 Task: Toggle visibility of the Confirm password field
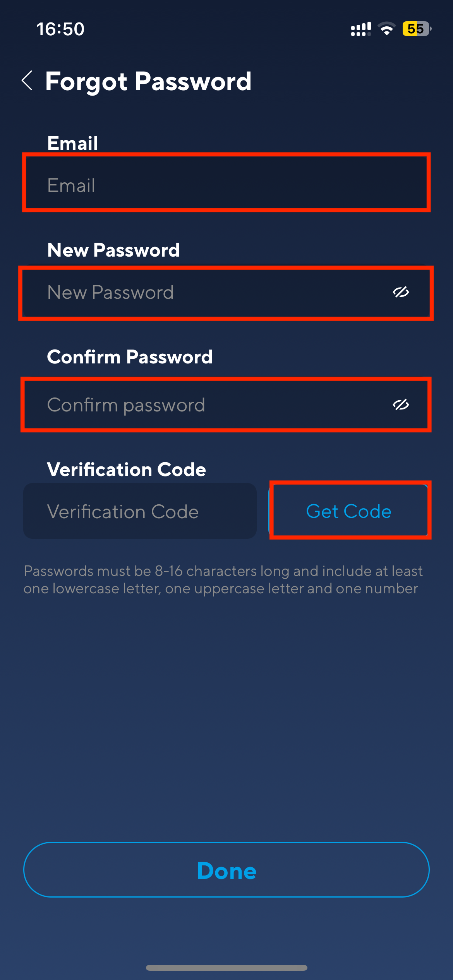[401, 405]
